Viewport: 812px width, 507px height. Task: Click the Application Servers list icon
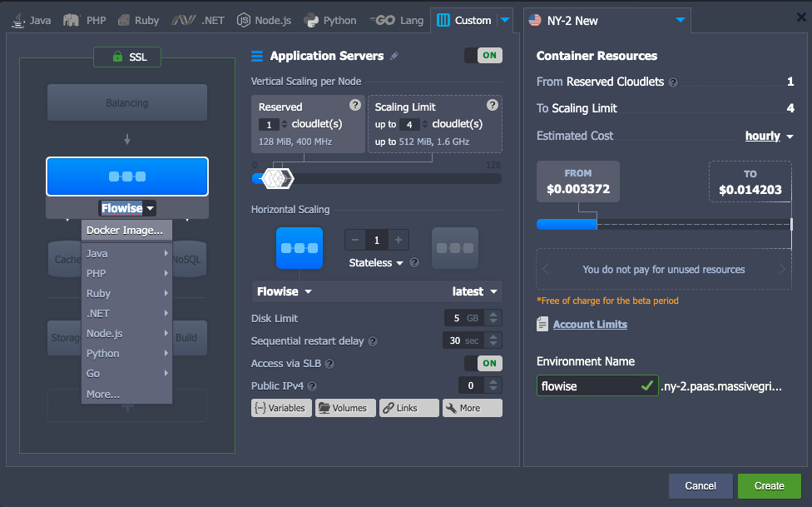(x=257, y=56)
